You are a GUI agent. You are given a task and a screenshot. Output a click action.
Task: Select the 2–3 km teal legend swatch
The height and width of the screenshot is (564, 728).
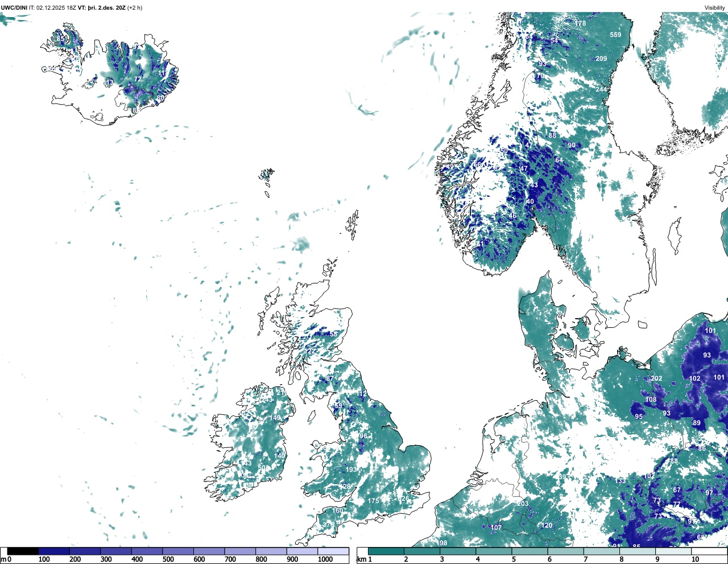click(422, 551)
